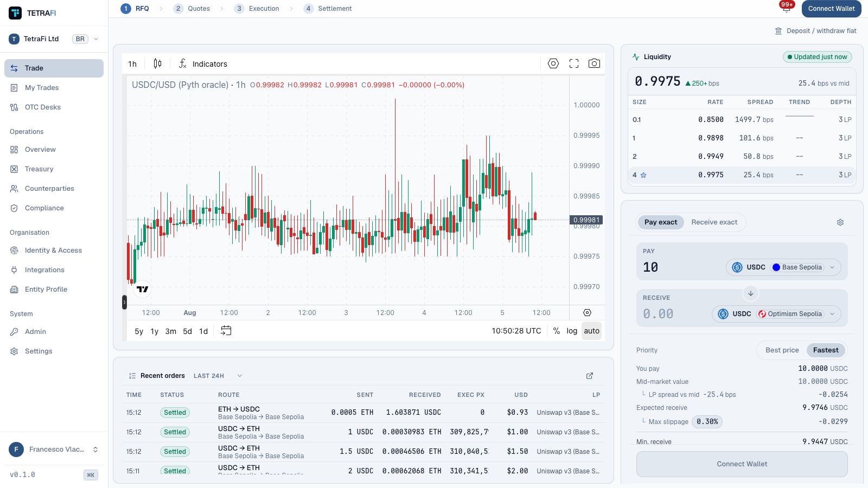Toggle log scale on chart
The height and width of the screenshot is (488, 868).
click(572, 331)
